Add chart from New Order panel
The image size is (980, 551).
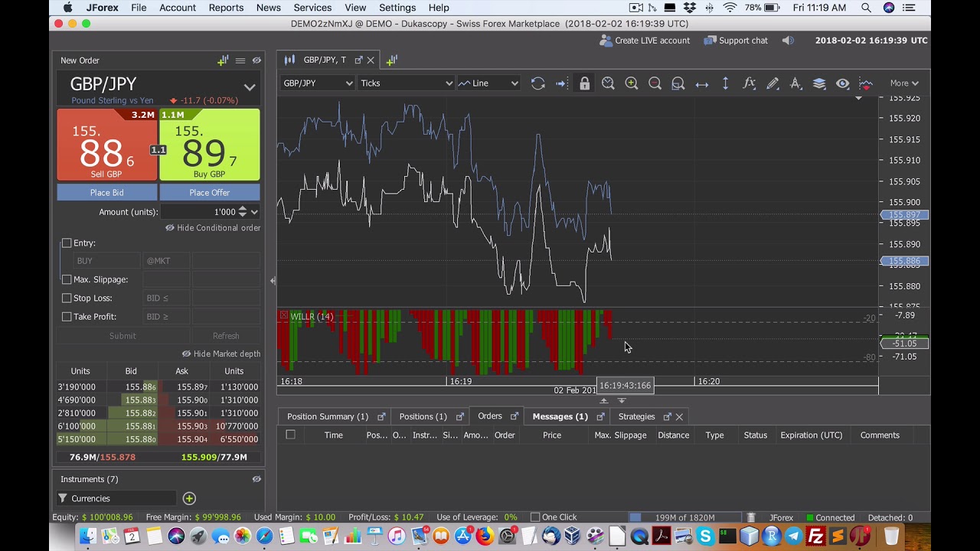[x=223, y=60]
